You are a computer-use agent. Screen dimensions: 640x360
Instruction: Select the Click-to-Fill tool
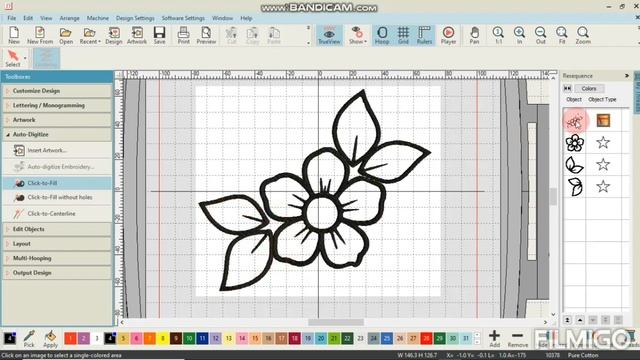[57, 183]
